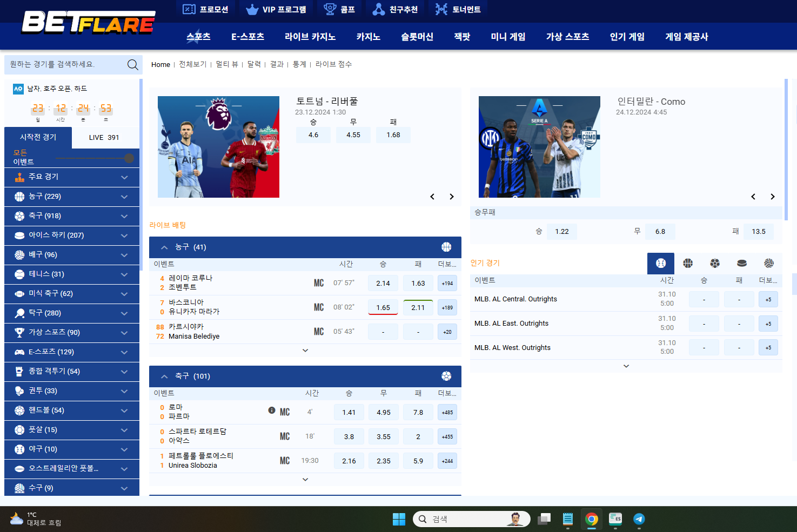Image resolution: width=797 pixels, height=532 pixels.
Task: Switch to the 시작전 경기 tab
Action: coord(38,137)
